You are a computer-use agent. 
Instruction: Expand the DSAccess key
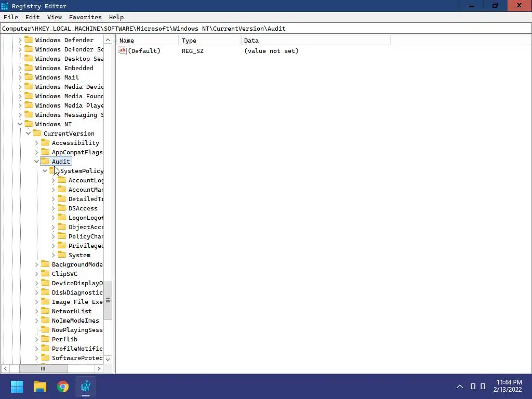pos(54,208)
